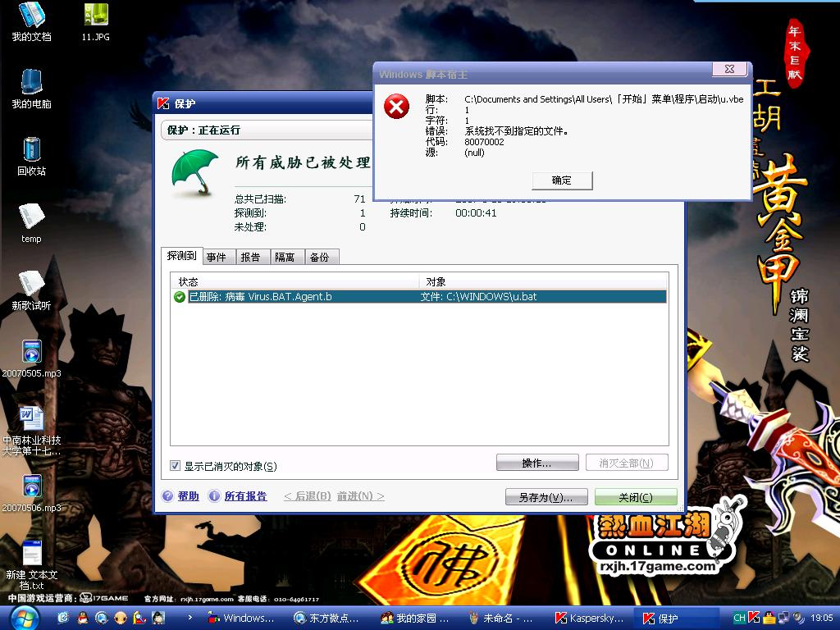Click the green check icon on deleted virus row
Viewport: 840px width, 630px height.
180,297
